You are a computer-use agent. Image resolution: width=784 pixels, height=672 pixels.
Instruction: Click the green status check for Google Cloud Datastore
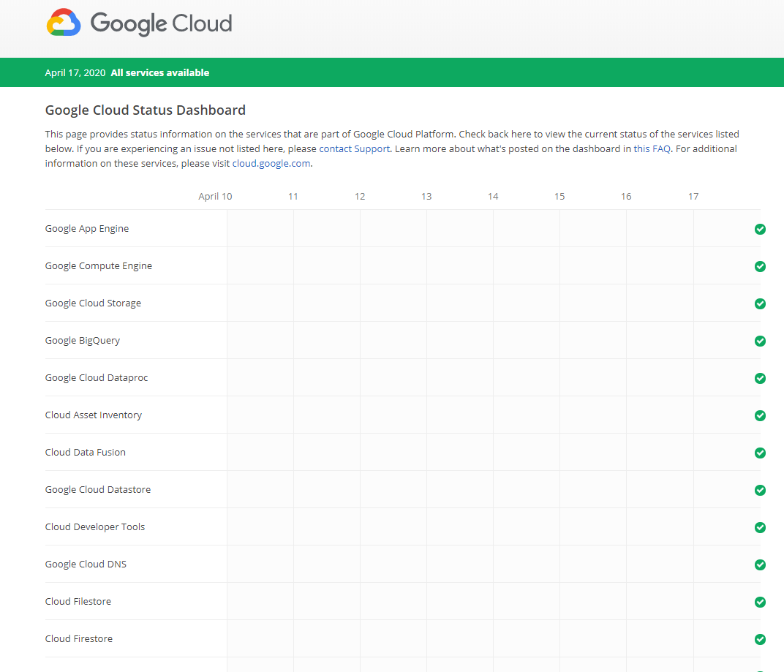coord(760,490)
